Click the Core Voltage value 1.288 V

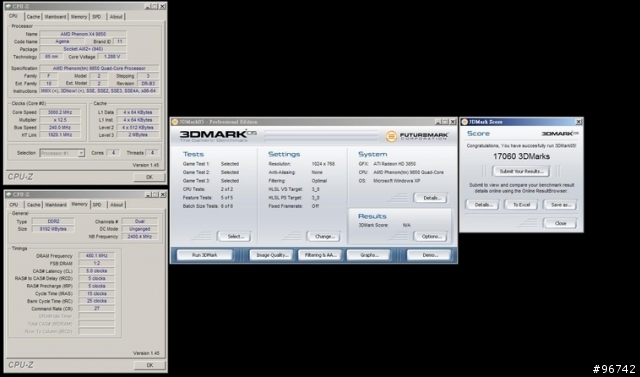coord(112,57)
